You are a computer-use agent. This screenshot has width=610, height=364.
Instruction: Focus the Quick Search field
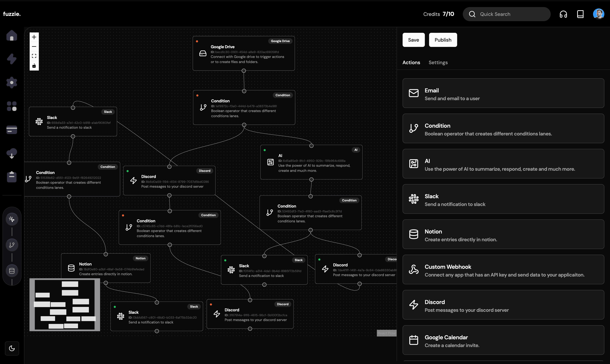511,14
